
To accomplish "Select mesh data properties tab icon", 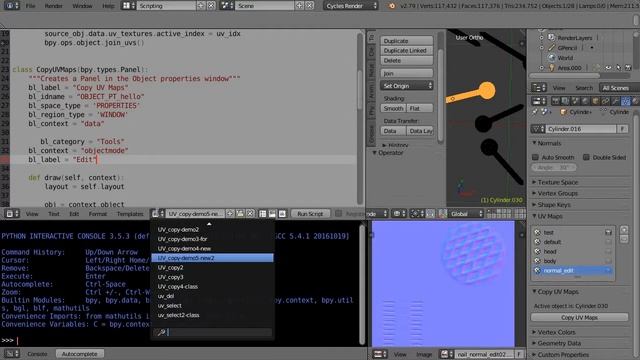I will click(x=625, y=101).
